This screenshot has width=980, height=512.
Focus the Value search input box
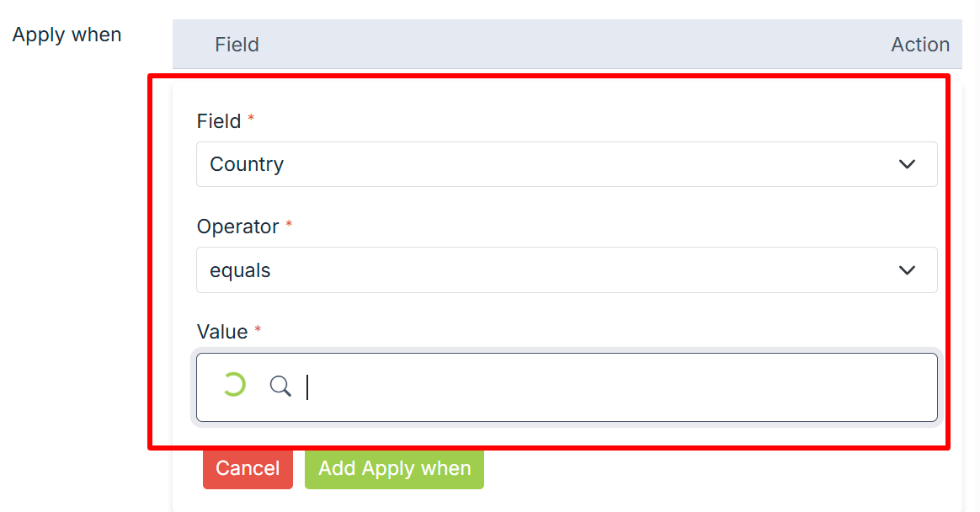click(x=615, y=387)
